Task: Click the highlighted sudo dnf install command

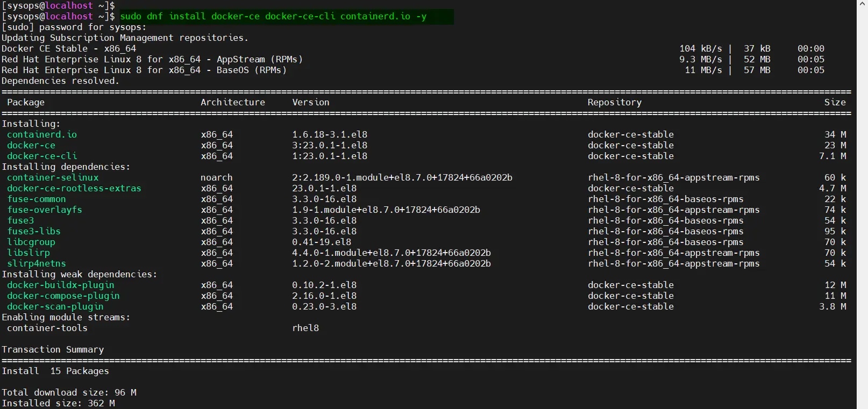Action: click(273, 16)
